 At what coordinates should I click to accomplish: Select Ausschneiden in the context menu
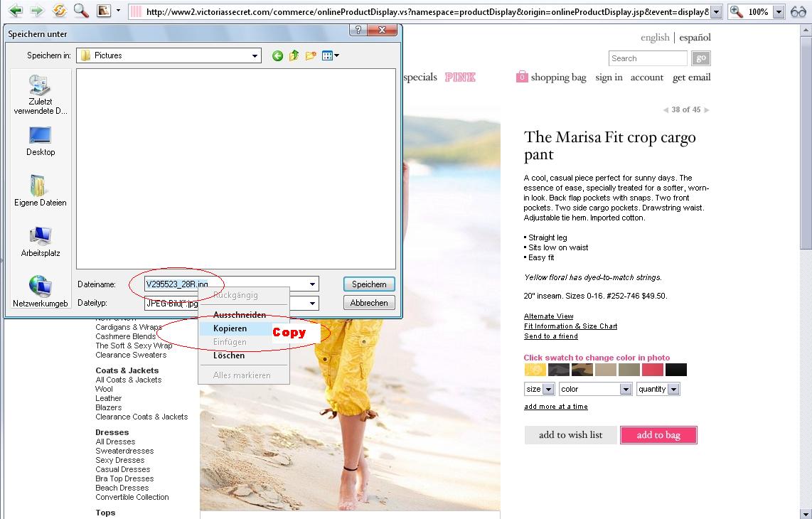pyautogui.click(x=240, y=315)
